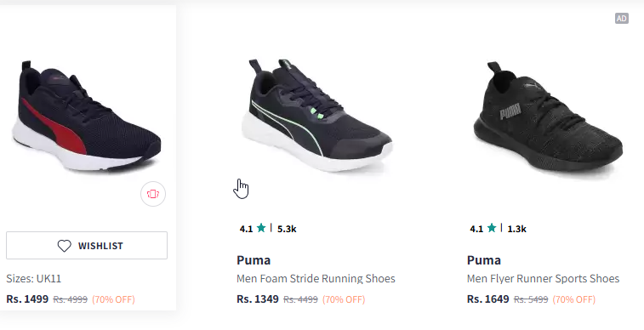
Task: Click the green star beside the 1.3k rating
Action: (x=492, y=228)
